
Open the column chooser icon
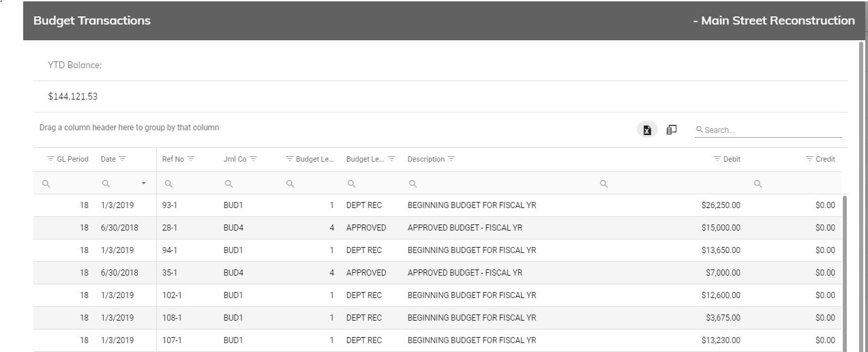672,130
